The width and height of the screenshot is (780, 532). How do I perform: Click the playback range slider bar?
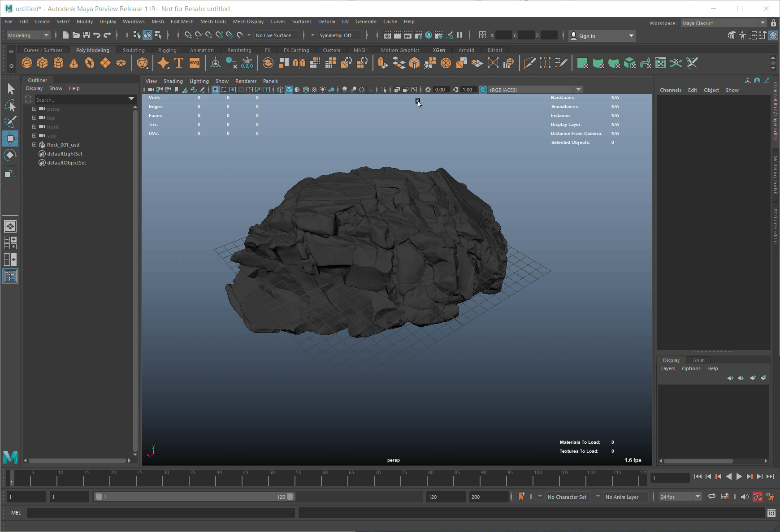pos(195,497)
